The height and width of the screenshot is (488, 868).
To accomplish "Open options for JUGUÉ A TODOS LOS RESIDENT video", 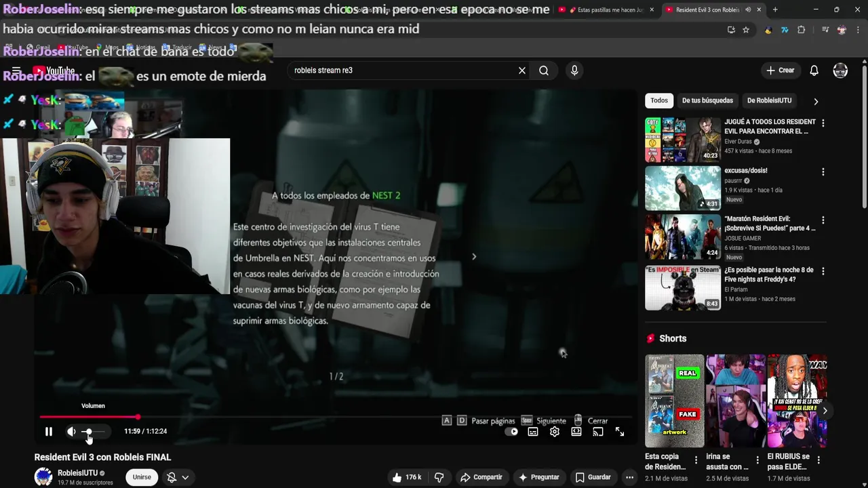I will click(823, 123).
